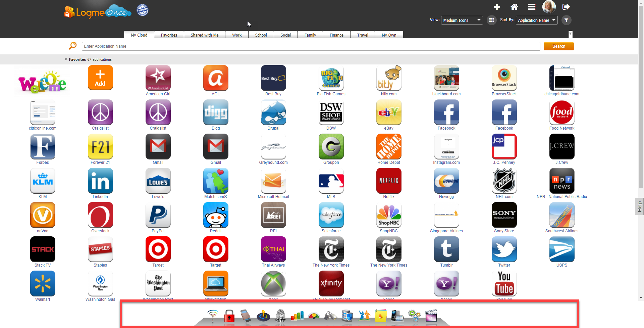This screenshot has height=328, width=644.
Task: Click the yellow sticky notes dock icon
Action: click(381, 316)
